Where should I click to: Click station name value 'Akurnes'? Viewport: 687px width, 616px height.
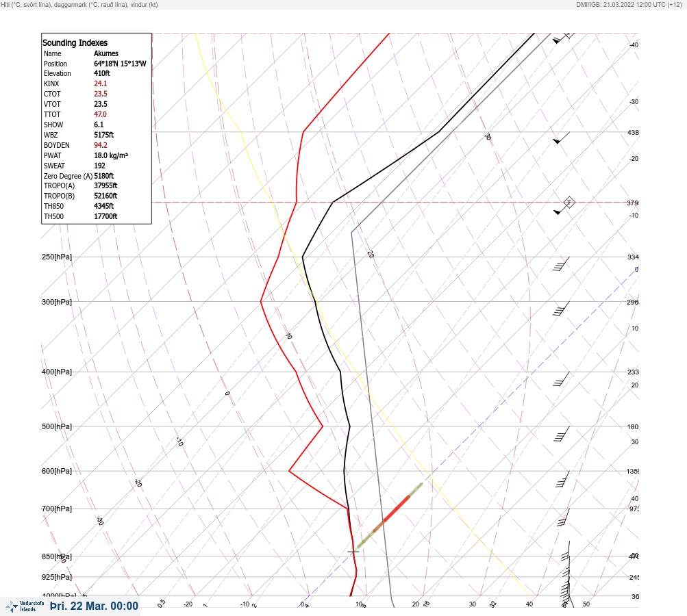pos(106,53)
